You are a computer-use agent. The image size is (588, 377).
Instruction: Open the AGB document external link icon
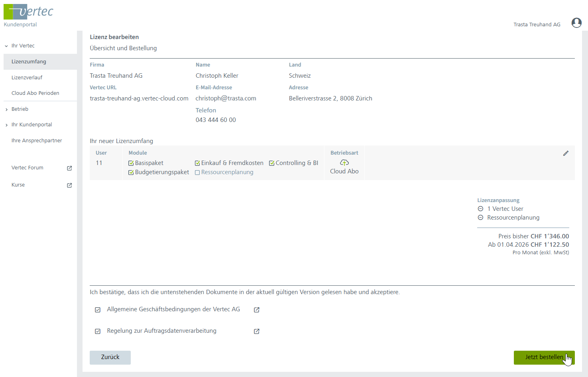click(257, 310)
